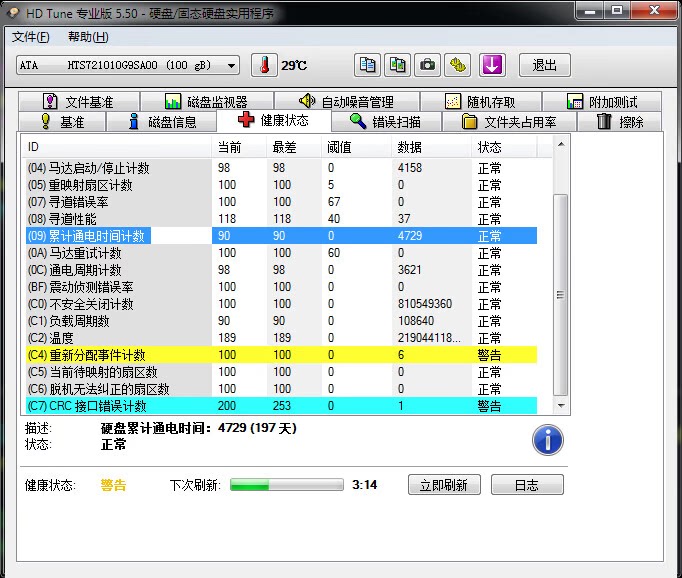Image resolution: width=682 pixels, height=578 pixels.
Task: Click the refresh countdown progress bar
Action: [287, 484]
